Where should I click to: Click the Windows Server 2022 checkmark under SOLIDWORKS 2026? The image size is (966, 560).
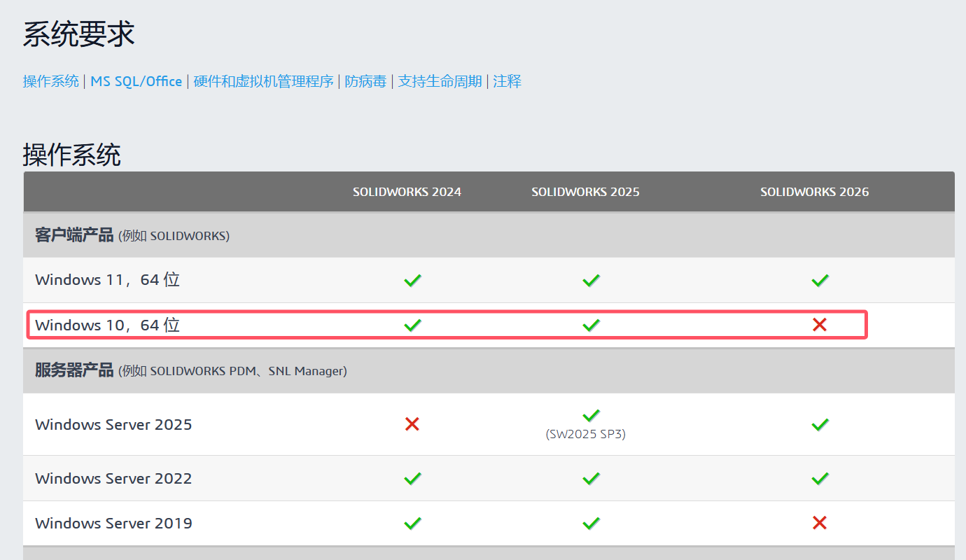[x=820, y=479]
